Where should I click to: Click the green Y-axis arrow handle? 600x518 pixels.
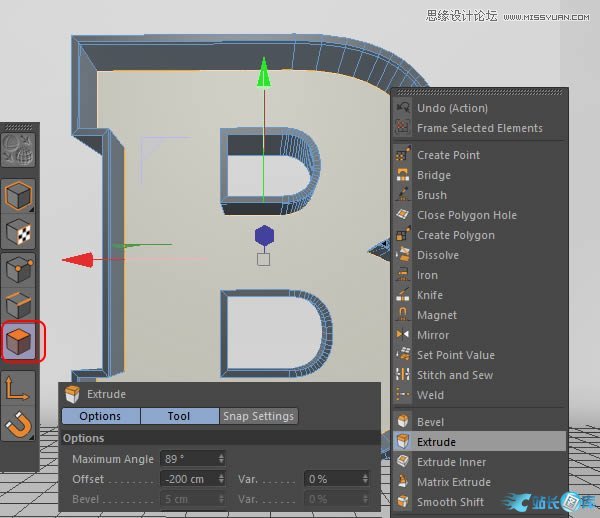(264, 72)
